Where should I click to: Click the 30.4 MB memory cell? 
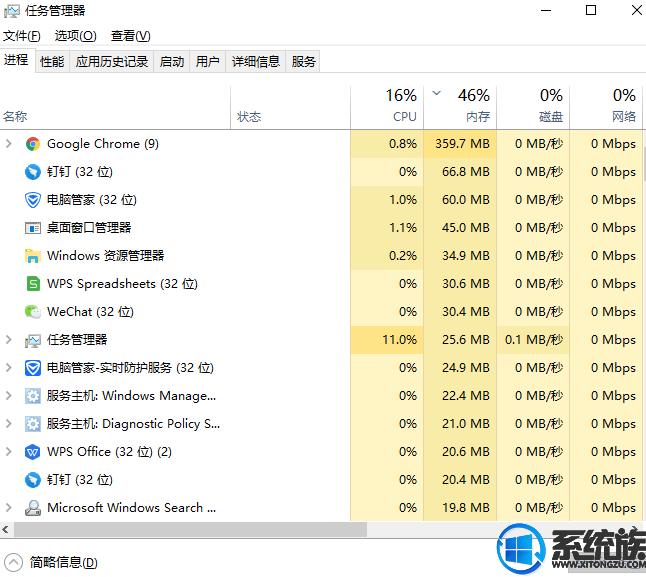(460, 312)
